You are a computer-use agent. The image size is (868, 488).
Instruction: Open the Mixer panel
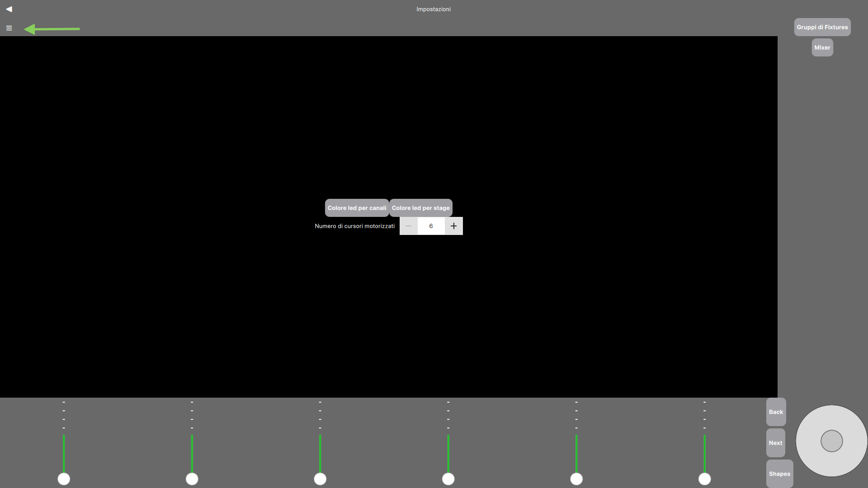821,47
